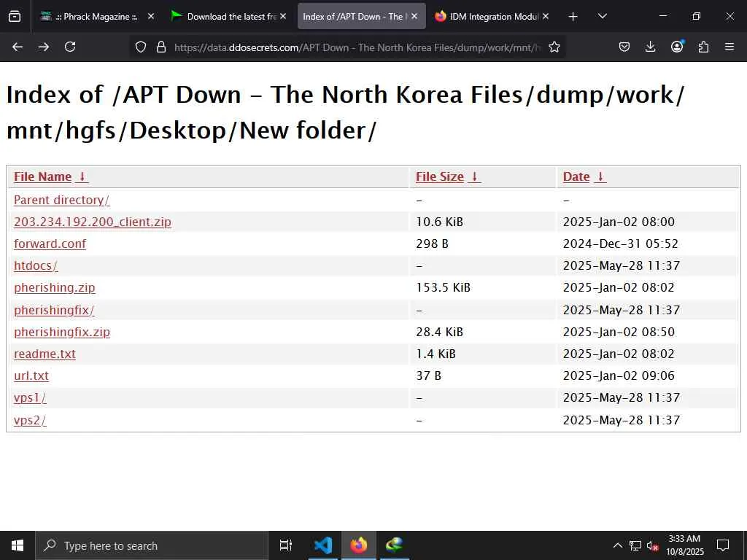List all tabs dropdown arrow

click(602, 17)
